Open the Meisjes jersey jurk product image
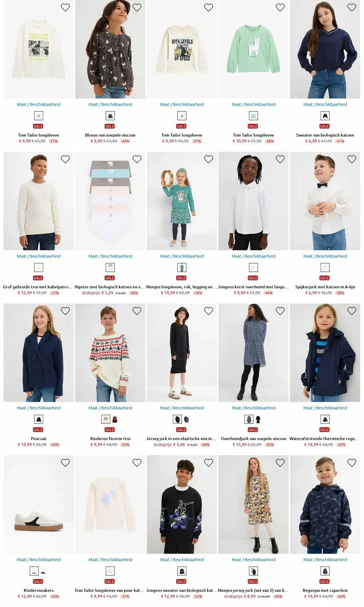Image resolution: width=364 pixels, height=607 pixels. tap(253, 504)
